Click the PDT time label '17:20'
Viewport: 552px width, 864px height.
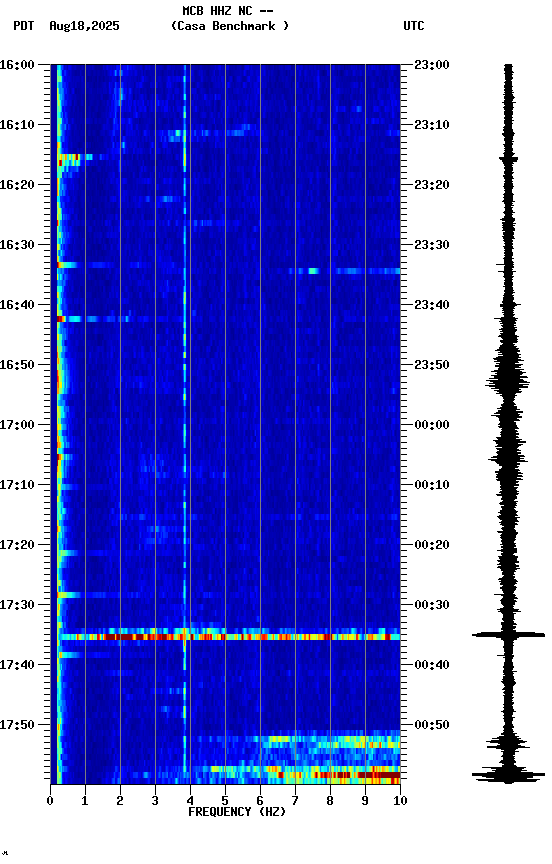(17, 545)
